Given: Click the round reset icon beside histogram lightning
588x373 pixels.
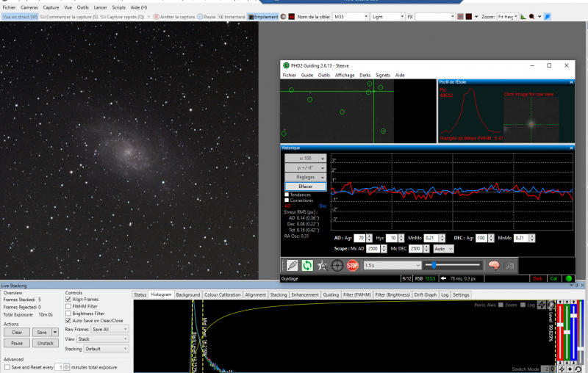Looking at the screenshot, I should tap(551, 305).
